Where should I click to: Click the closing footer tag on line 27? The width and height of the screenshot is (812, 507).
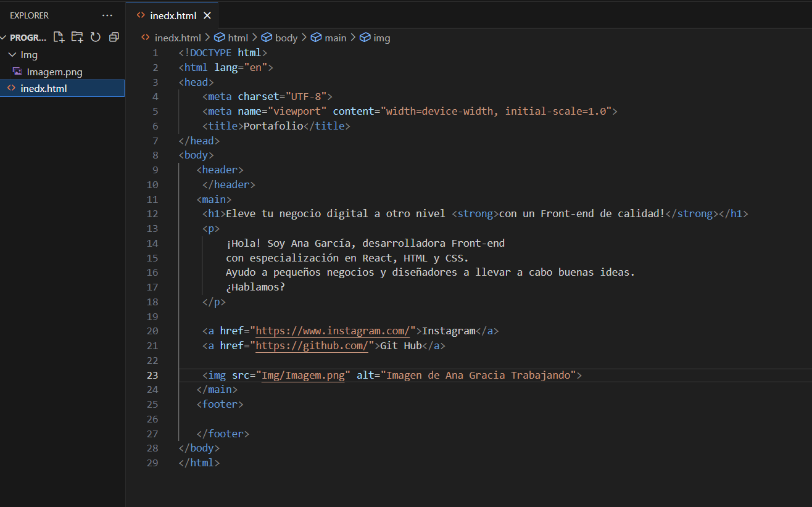point(223,434)
